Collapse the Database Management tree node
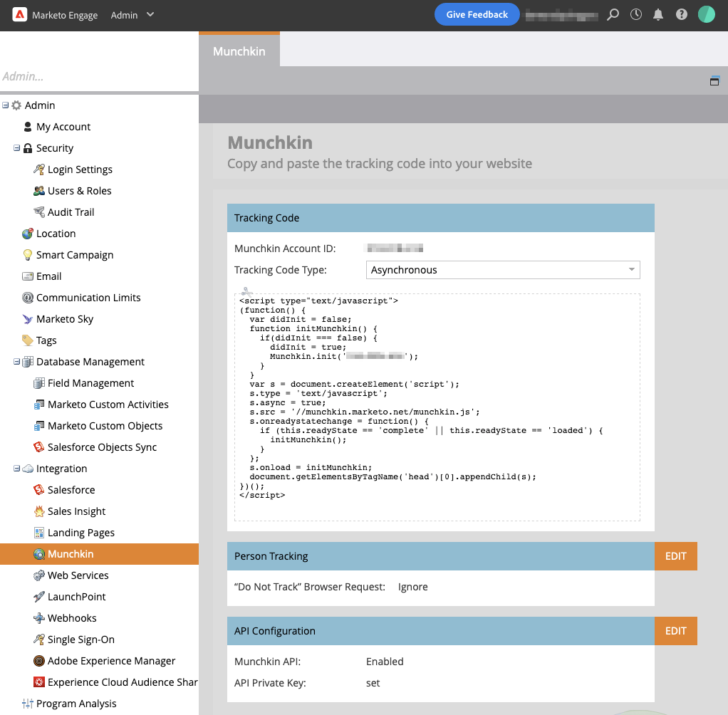Screen dimensions: 728x715 click(16, 362)
